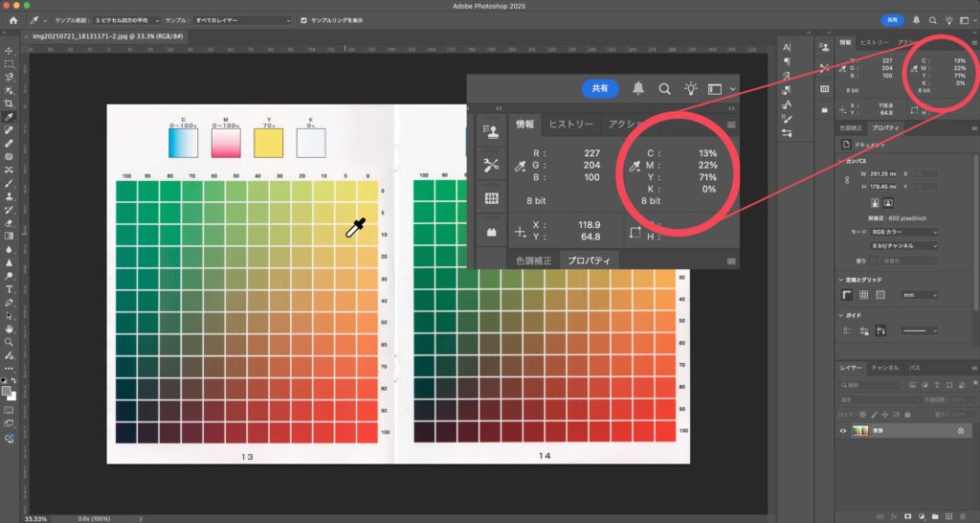
Task: Select the Eyedropper tool in the toolbar
Action: tap(9, 116)
